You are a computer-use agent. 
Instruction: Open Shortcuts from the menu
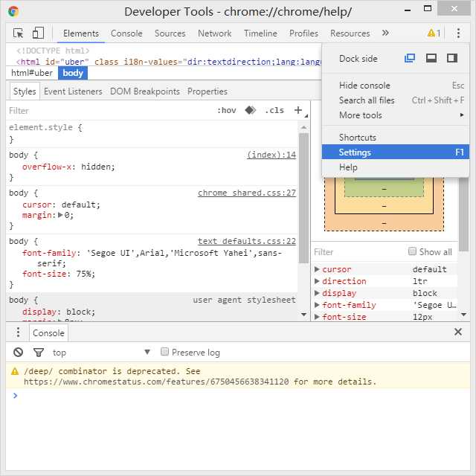click(x=396, y=137)
